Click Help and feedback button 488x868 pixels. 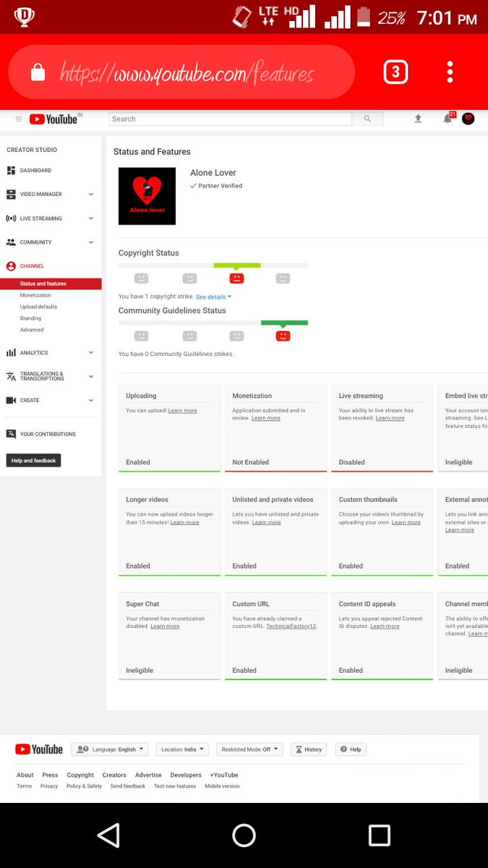coord(33,460)
